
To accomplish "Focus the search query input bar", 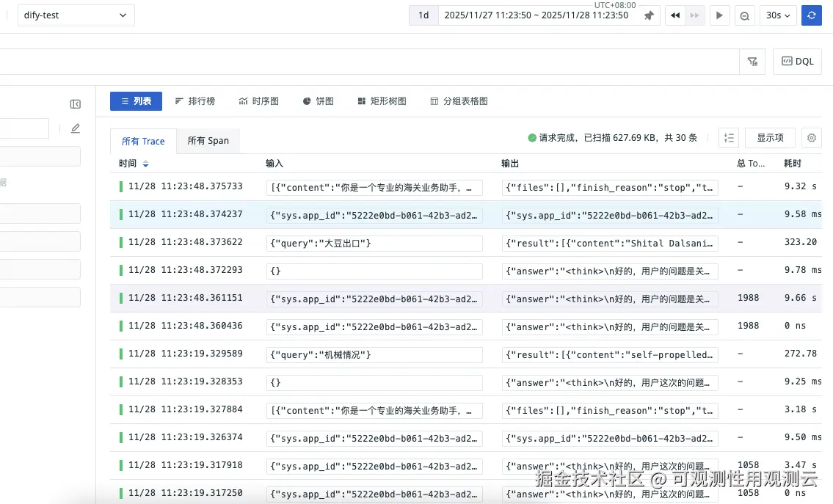I will (x=370, y=62).
